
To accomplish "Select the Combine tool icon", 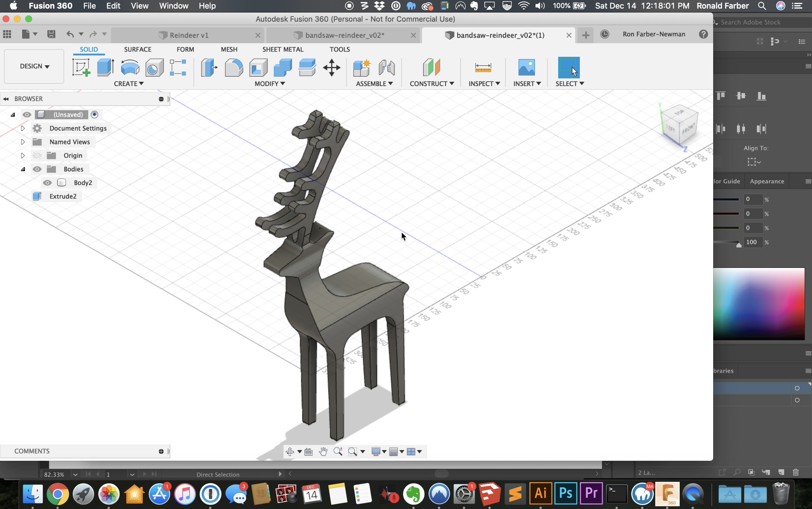I will 283,67.
